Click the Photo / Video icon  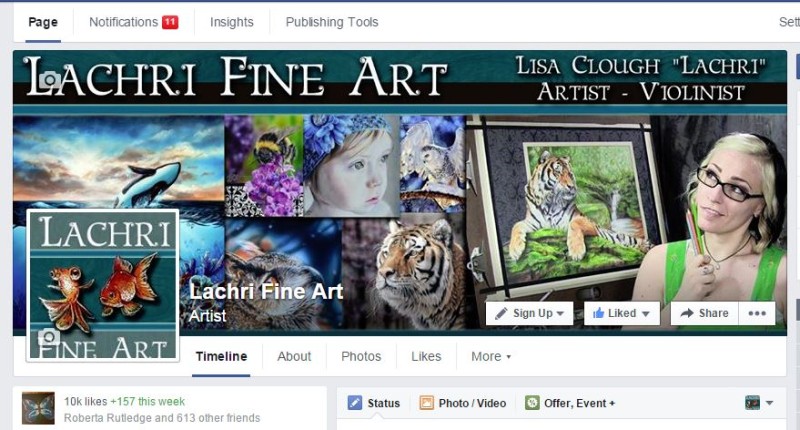point(426,403)
